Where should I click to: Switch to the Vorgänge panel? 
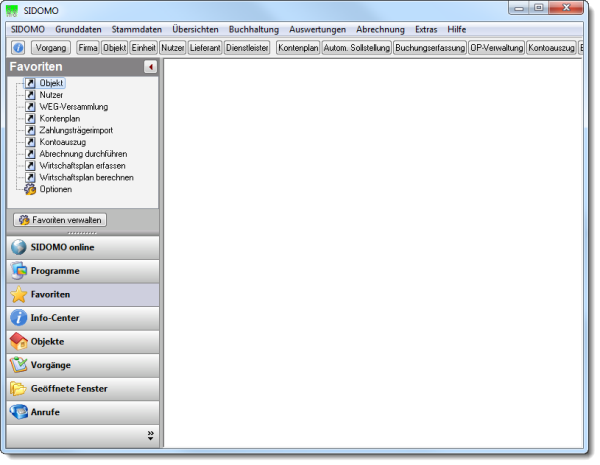(x=83, y=365)
